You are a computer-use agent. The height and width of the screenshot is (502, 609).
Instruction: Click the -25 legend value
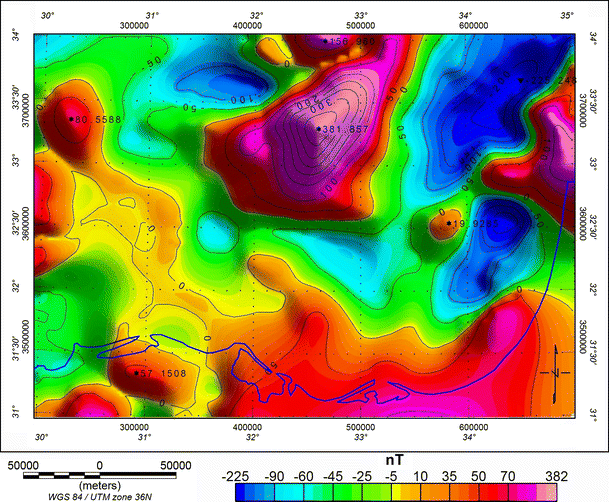pos(362,476)
